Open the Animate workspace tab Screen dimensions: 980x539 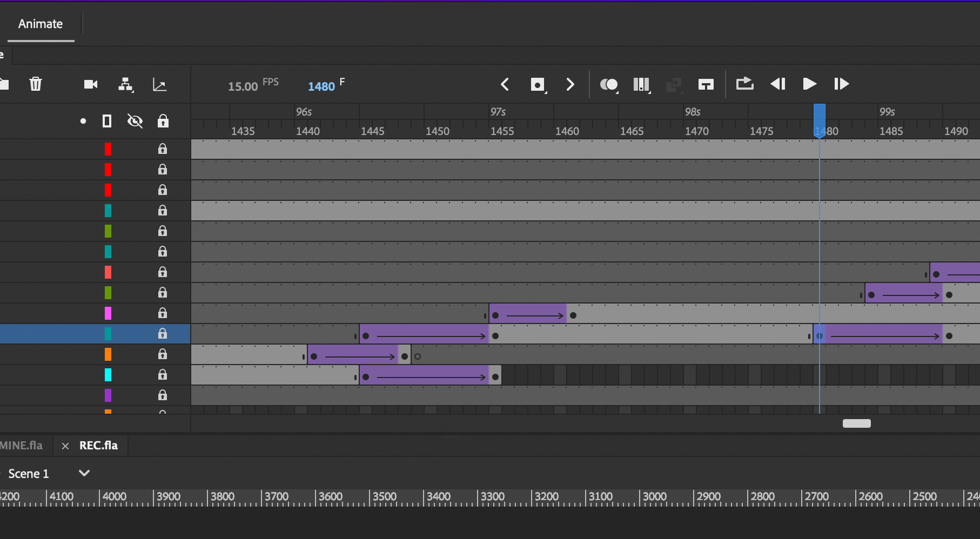click(x=41, y=24)
